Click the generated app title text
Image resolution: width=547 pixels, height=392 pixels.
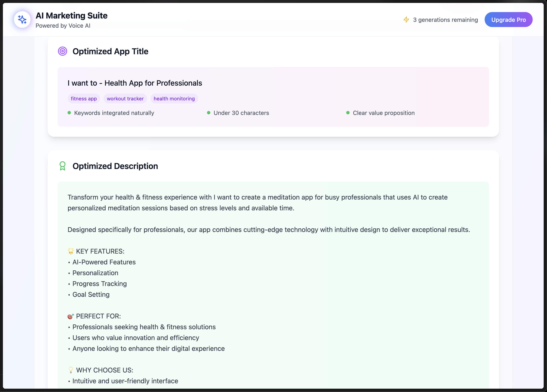tap(135, 83)
